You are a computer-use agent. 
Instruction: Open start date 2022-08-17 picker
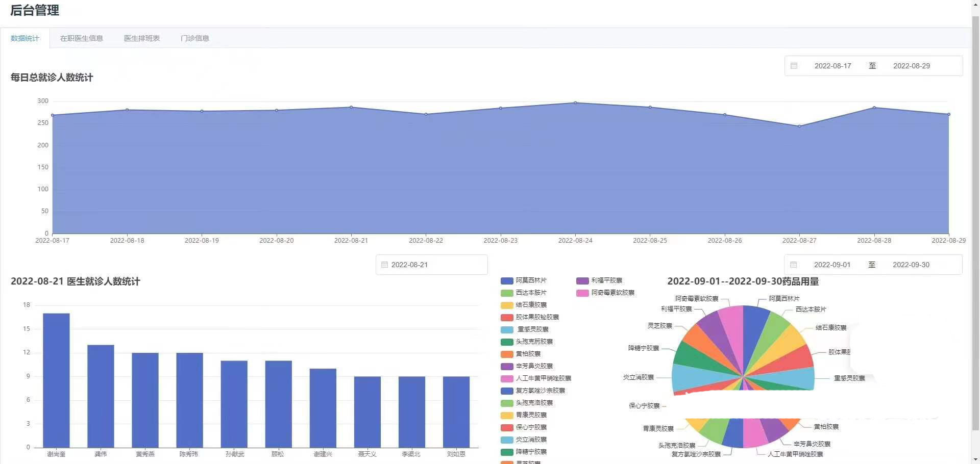(832, 66)
